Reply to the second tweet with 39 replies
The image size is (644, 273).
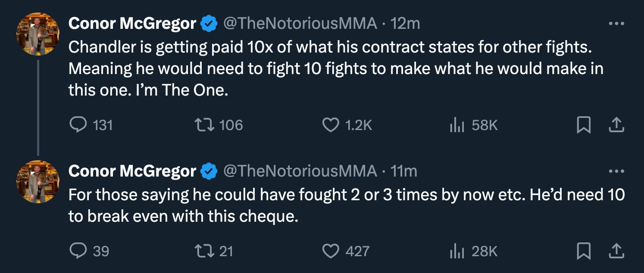tap(78, 251)
